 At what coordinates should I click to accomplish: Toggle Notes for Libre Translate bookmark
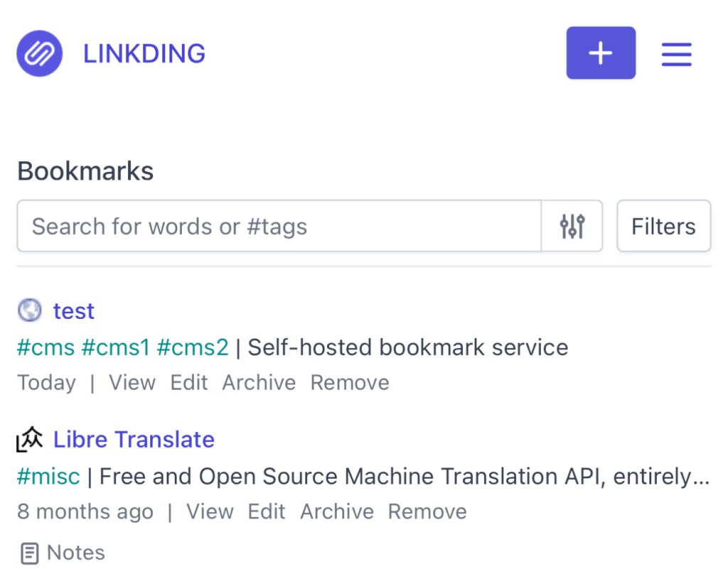coord(75,553)
